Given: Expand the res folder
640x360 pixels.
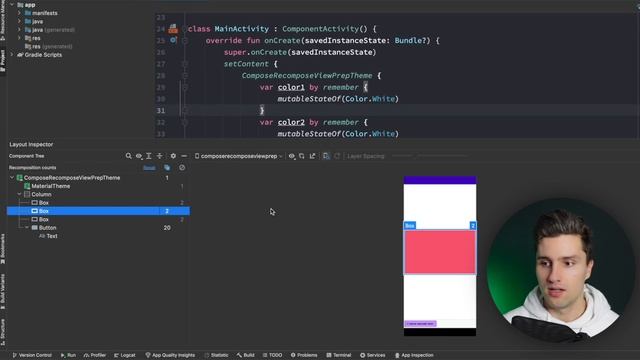Looking at the screenshot, I should [19, 38].
